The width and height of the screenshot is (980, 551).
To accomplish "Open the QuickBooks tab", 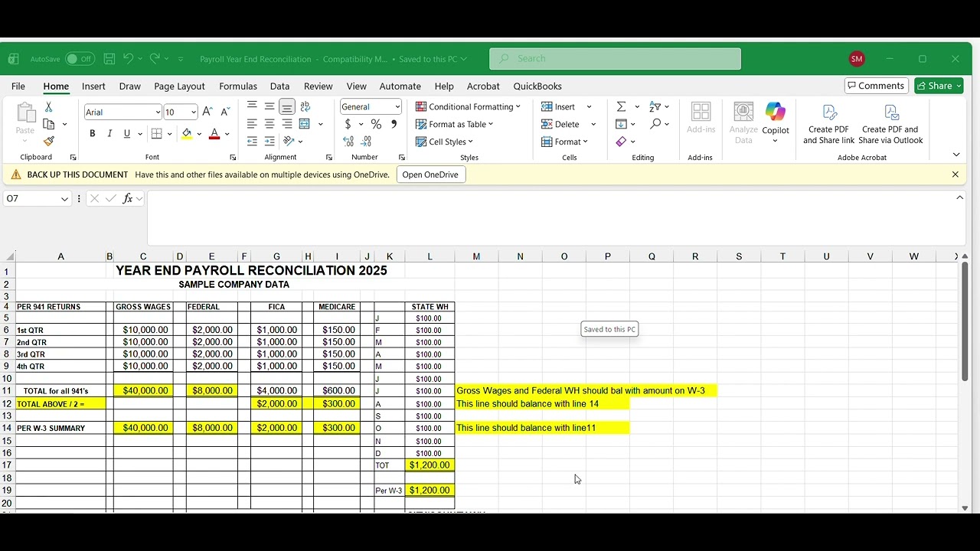I will coord(537,86).
